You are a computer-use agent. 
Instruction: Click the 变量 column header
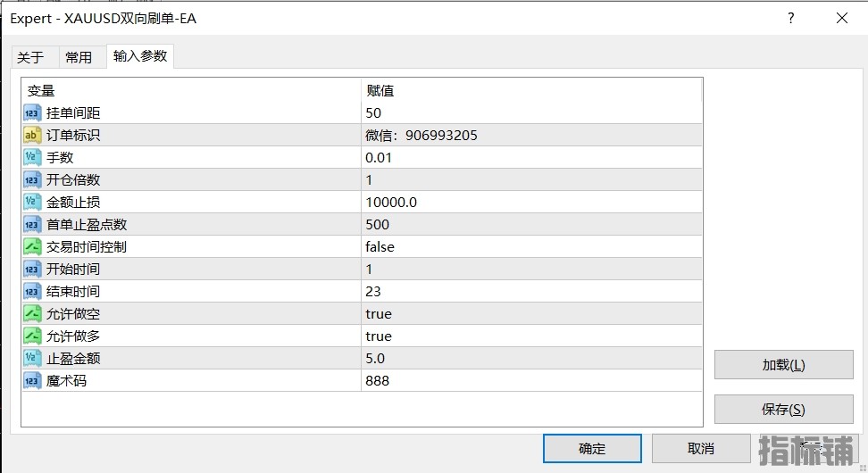tap(191, 90)
